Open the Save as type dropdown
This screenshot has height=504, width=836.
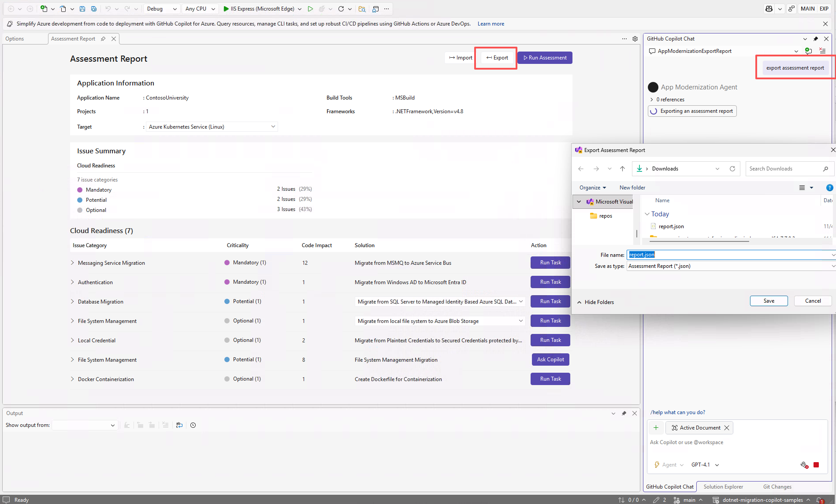click(x=731, y=266)
